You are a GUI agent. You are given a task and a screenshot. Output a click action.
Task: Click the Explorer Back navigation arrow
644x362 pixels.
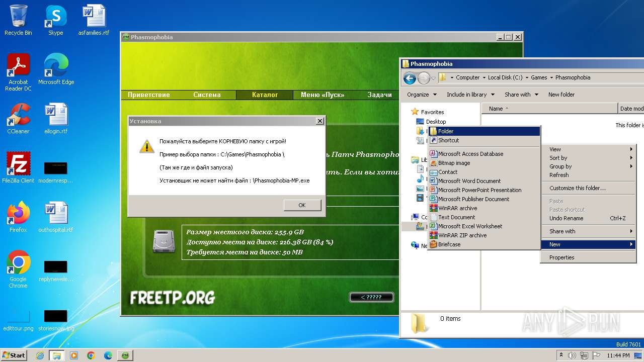point(410,78)
